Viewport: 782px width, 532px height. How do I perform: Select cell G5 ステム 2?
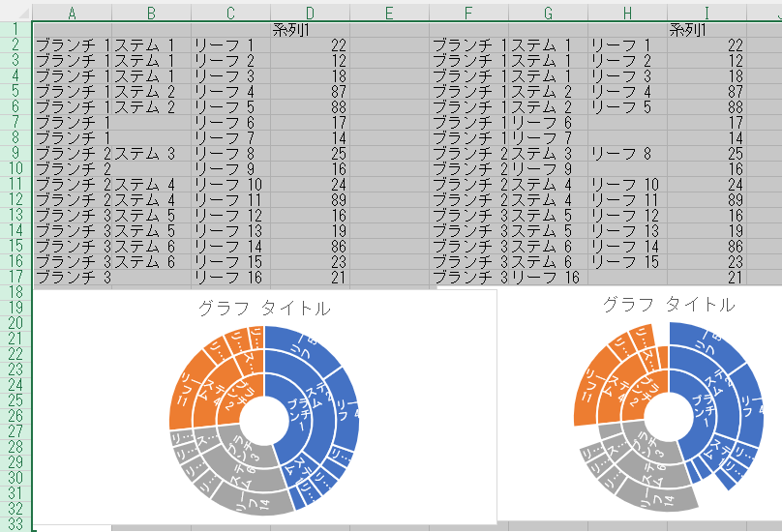coord(548,92)
